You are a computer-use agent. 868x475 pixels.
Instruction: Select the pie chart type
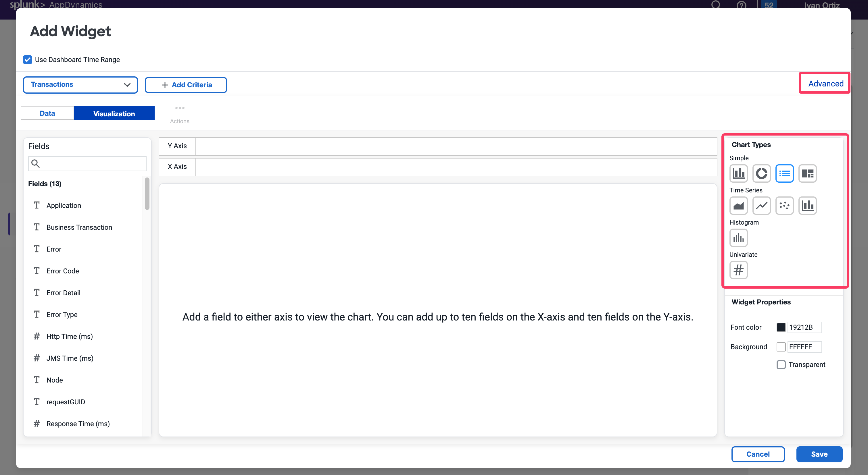[762, 173]
